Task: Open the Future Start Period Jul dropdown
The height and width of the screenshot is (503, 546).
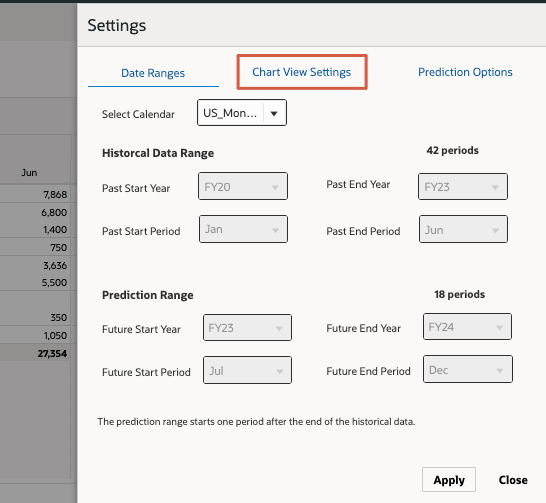Action: click(247, 370)
